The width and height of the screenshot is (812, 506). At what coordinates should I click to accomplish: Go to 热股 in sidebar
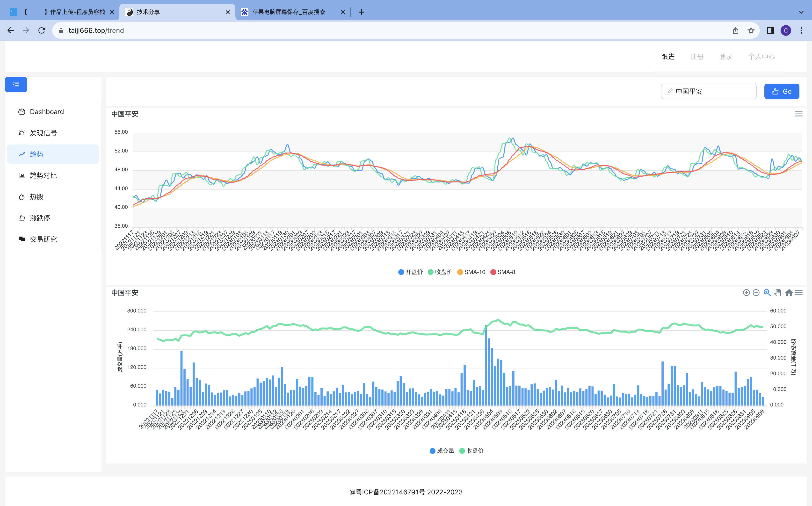[53, 197]
